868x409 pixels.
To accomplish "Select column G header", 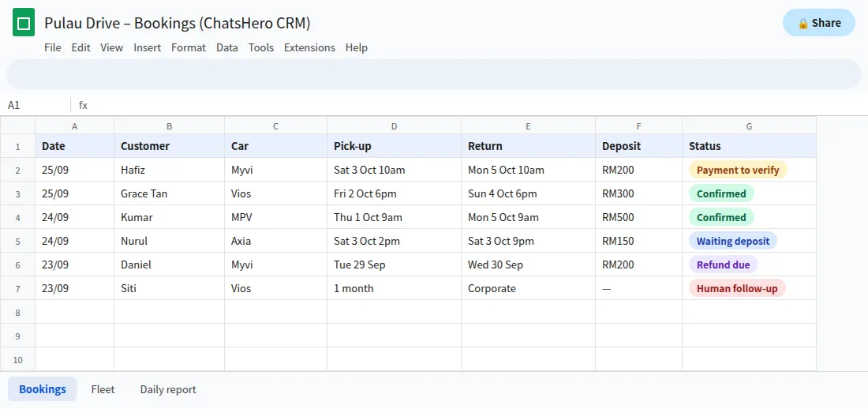I will click(749, 126).
